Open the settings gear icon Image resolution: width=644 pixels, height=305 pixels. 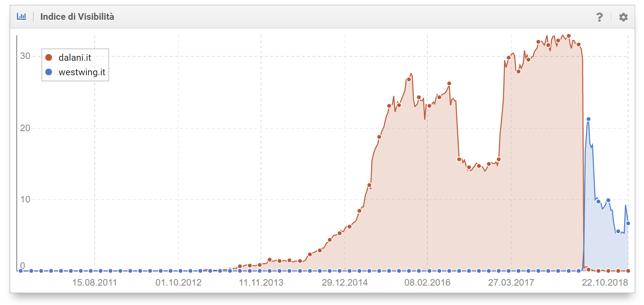623,17
